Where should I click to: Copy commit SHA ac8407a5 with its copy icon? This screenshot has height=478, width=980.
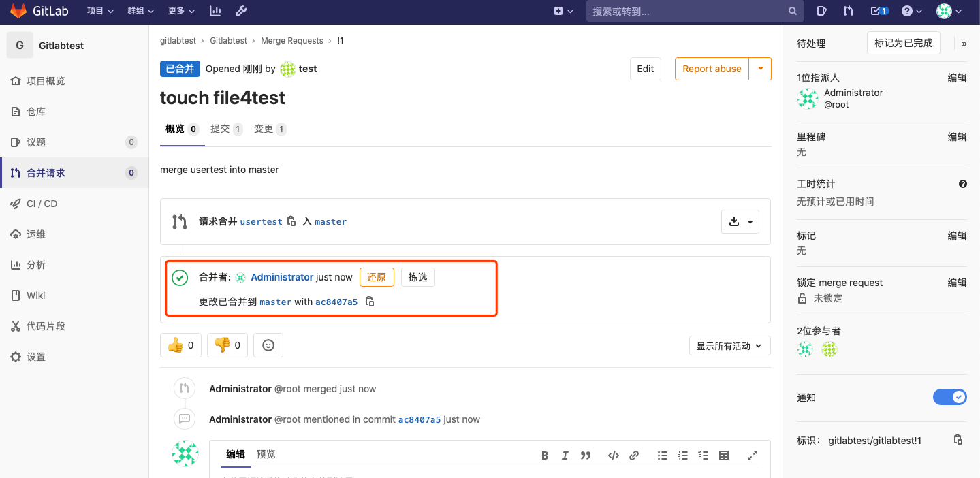[368, 301]
